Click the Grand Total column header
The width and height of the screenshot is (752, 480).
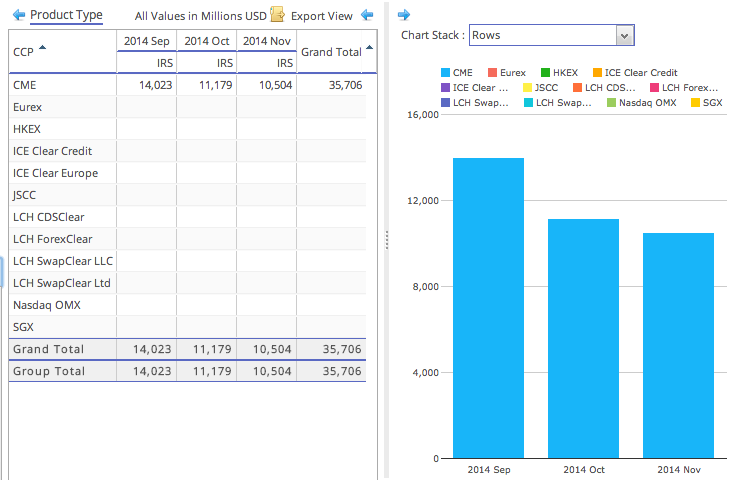331,52
